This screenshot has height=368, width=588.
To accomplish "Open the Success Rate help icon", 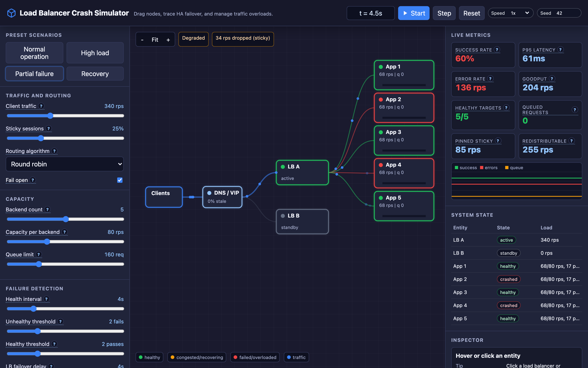I will (497, 50).
